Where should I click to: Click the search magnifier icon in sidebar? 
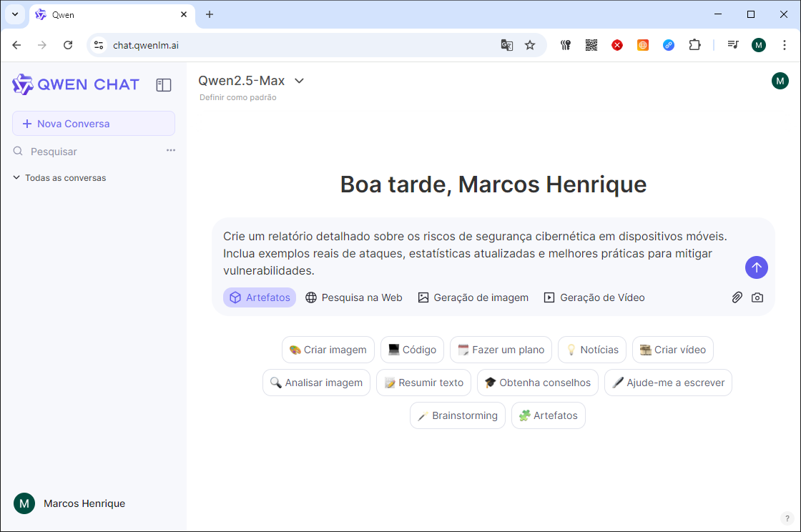[x=18, y=151]
